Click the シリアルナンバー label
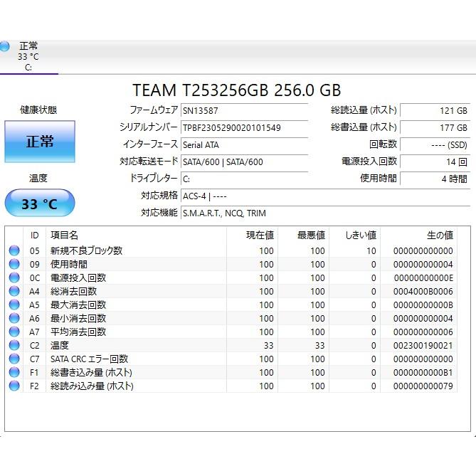This screenshot has height=476, width=476. [x=149, y=127]
